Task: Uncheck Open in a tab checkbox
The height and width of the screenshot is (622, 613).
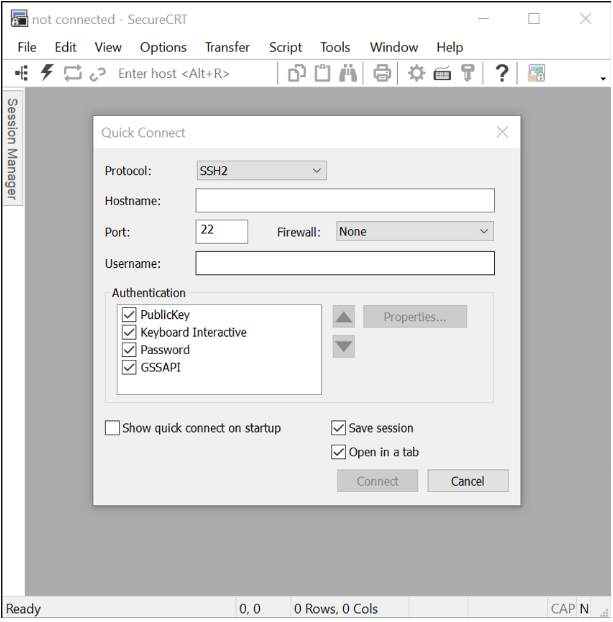Action: click(338, 452)
